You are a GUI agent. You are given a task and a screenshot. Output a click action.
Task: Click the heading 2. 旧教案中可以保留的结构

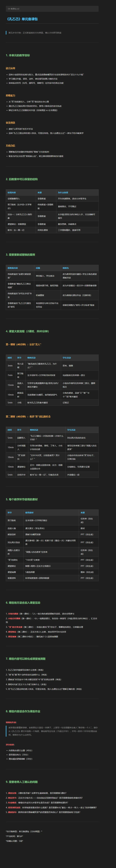(22, 179)
